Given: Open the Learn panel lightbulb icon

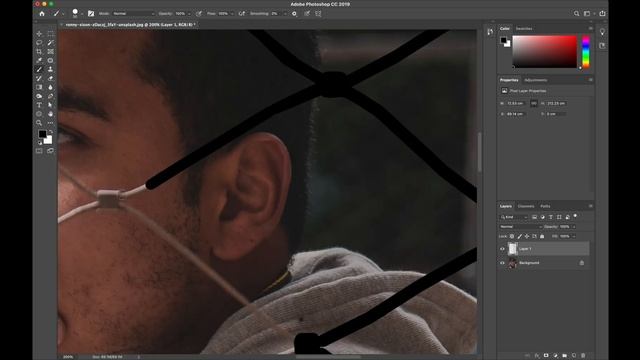Looking at the screenshot, I should click(602, 32).
